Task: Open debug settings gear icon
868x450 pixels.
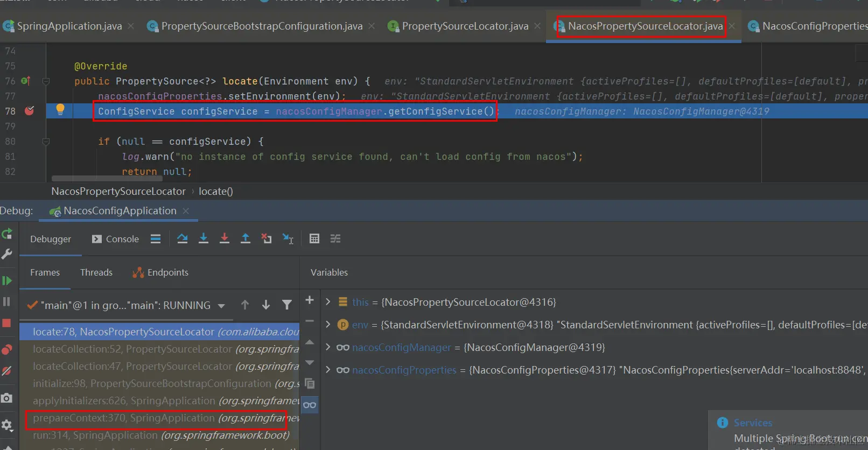Action: coord(7,426)
